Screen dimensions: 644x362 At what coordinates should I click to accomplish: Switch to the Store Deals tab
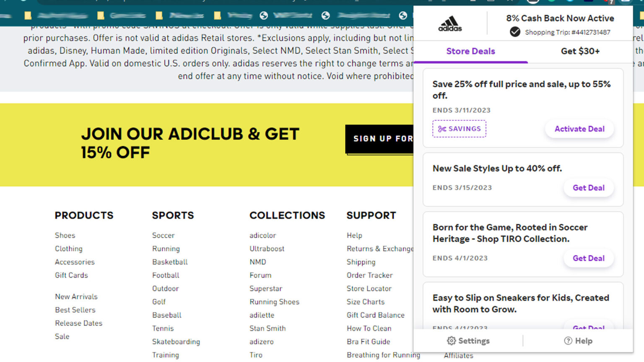(x=470, y=51)
